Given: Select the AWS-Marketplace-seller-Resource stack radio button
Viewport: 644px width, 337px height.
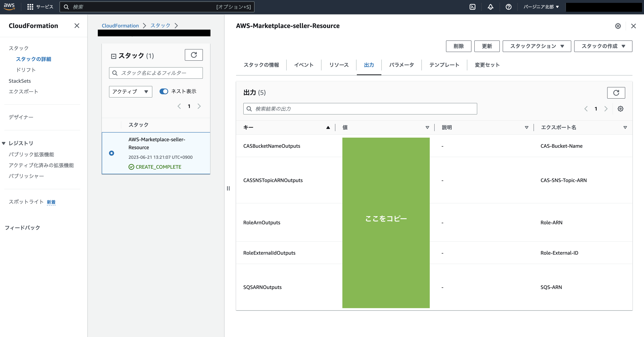Looking at the screenshot, I should [112, 153].
